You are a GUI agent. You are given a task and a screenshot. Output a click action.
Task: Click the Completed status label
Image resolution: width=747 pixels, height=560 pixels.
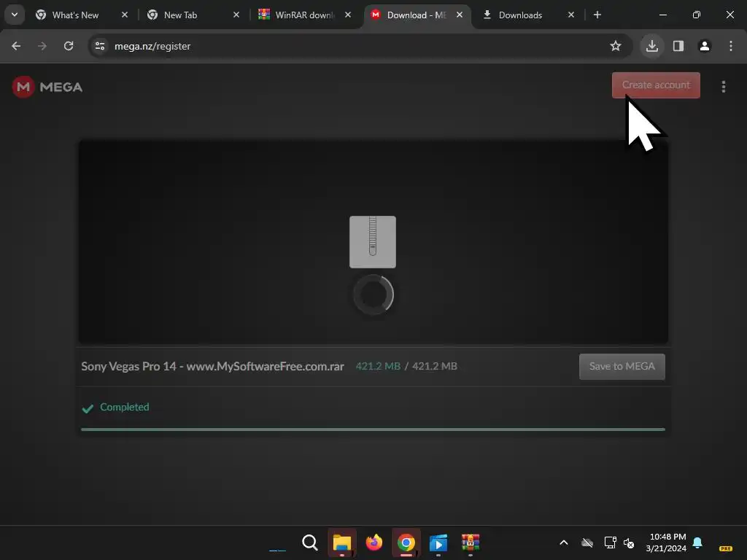[124, 407]
